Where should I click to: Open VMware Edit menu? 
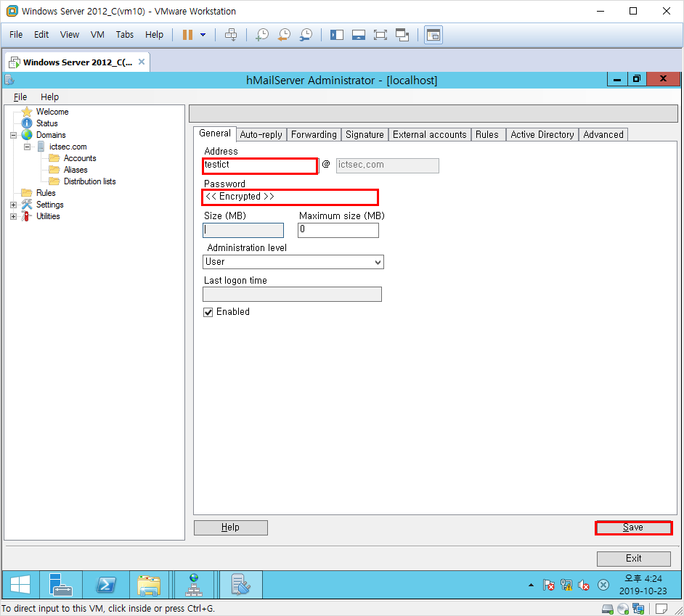click(x=41, y=34)
